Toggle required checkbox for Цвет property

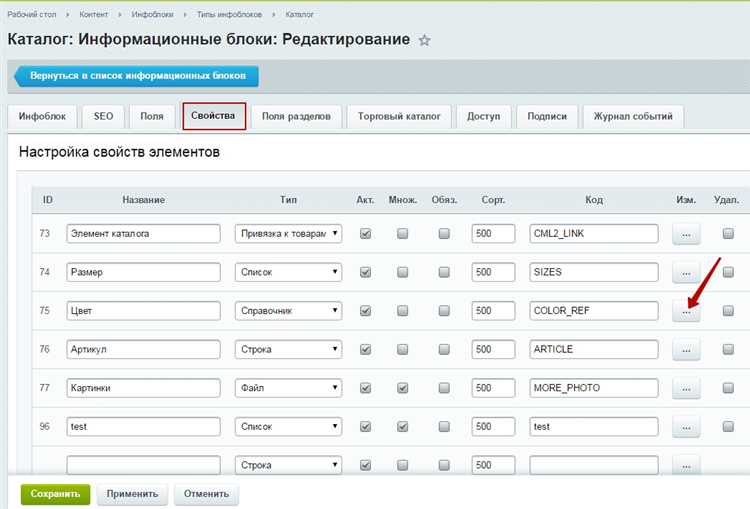tap(444, 311)
